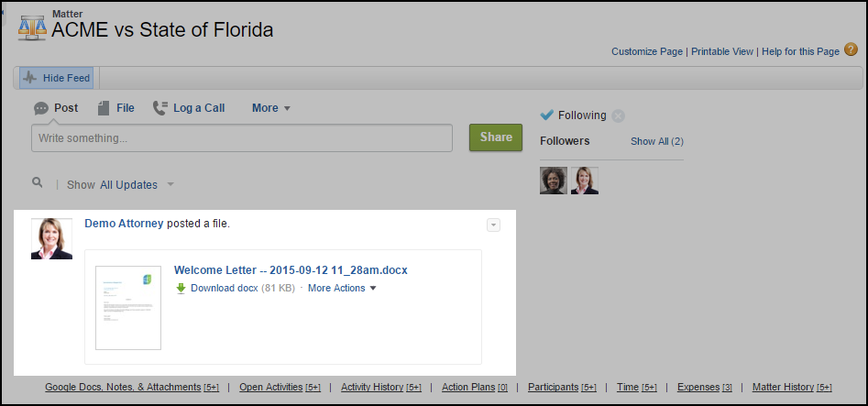Click the green download arrow icon
The height and width of the screenshot is (406, 868).
click(x=181, y=288)
